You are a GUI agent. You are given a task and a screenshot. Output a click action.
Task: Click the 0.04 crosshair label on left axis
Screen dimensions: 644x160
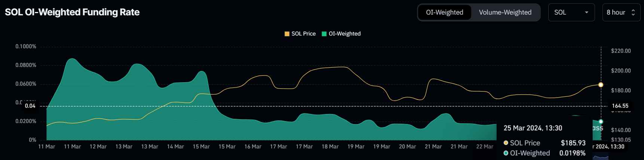[30, 106]
